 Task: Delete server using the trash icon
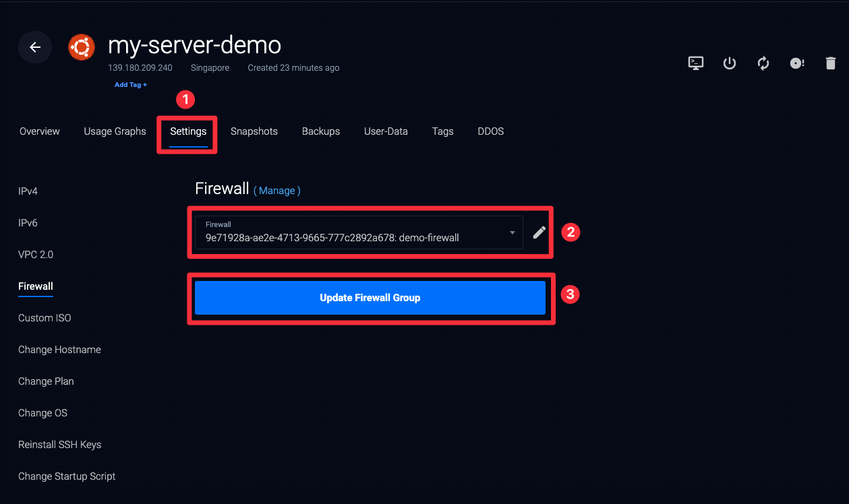tap(831, 63)
